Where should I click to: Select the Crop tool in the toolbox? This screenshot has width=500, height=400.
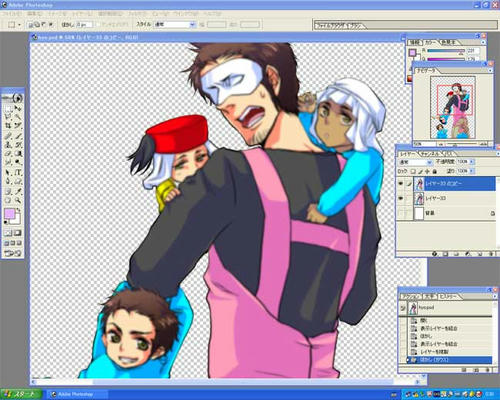click(8, 126)
